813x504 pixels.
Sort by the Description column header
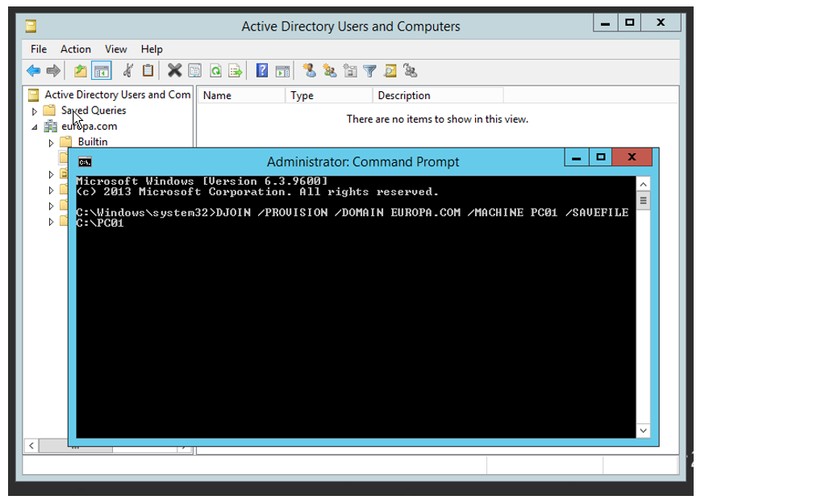pos(438,95)
